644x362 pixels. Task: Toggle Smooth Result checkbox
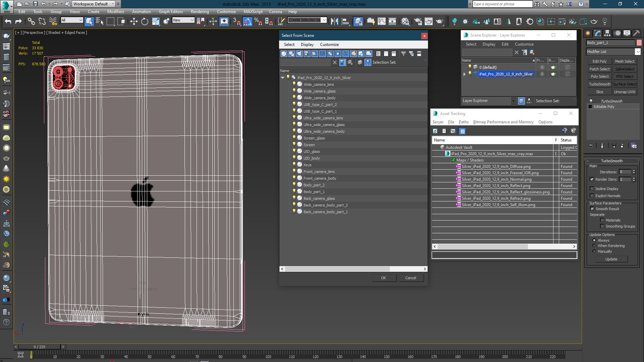pos(592,208)
